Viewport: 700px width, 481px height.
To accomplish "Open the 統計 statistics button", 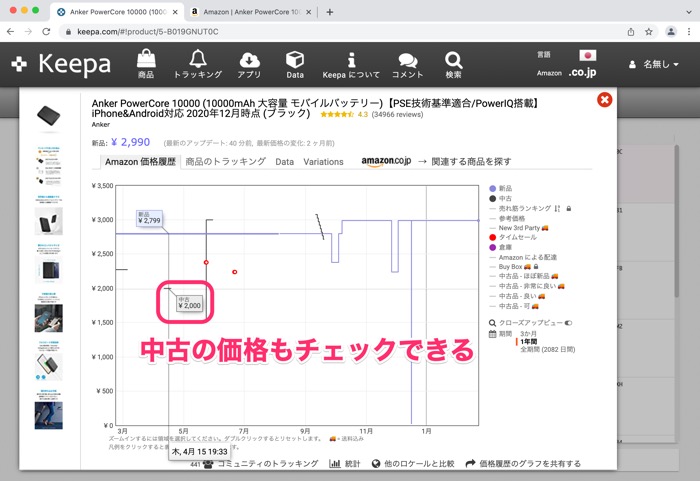I will pos(345,464).
